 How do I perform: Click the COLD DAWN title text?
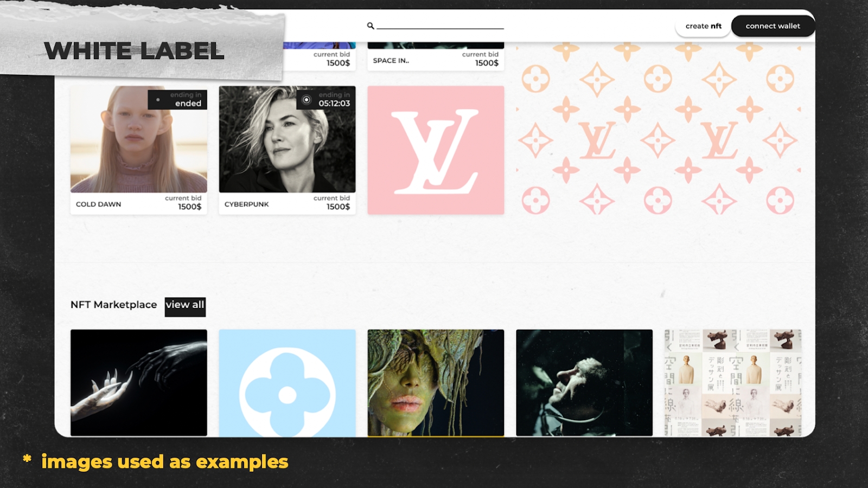(x=99, y=204)
